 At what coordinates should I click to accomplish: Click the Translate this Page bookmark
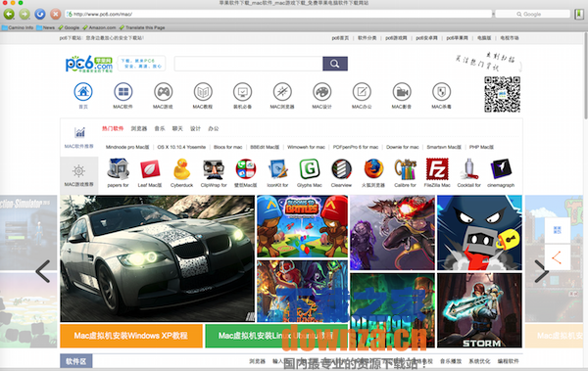point(142,27)
